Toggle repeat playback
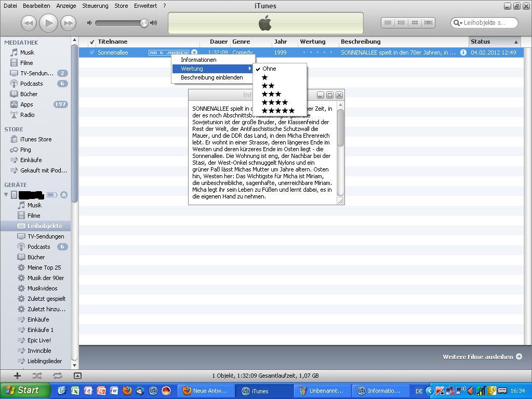This screenshot has height=399, width=532. pos(57,376)
